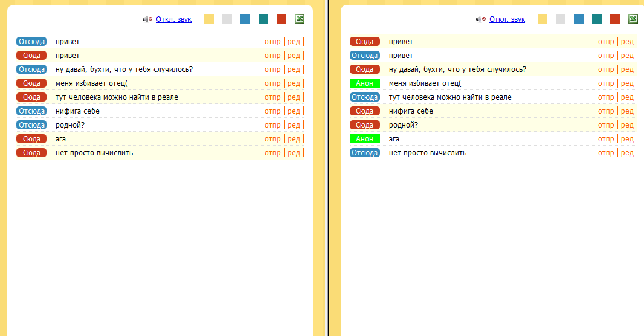Click 'отпр' on left 'ну давай, бухти' row
Screen dimensions: 644x336
coord(272,69)
